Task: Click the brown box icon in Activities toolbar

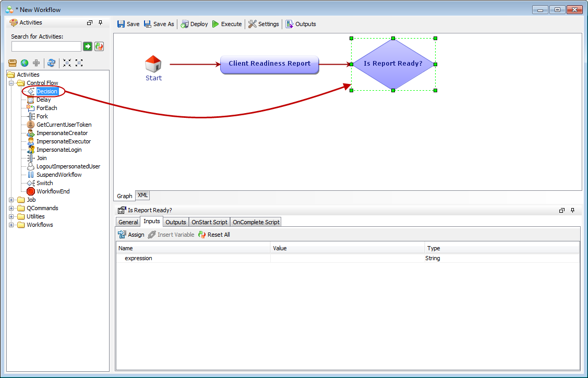Action: [x=13, y=63]
